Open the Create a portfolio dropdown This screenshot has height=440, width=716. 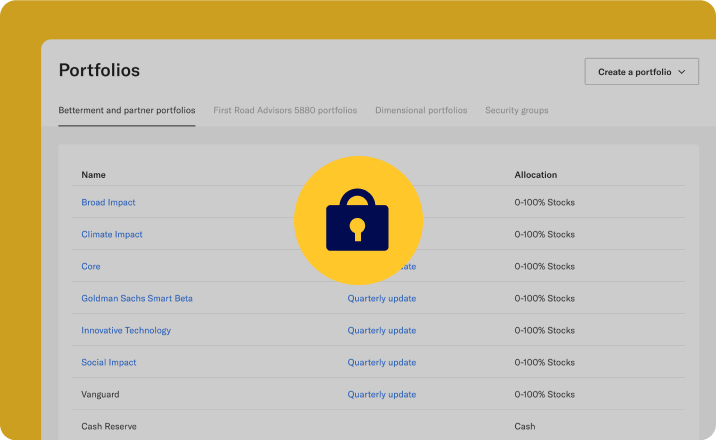click(642, 72)
